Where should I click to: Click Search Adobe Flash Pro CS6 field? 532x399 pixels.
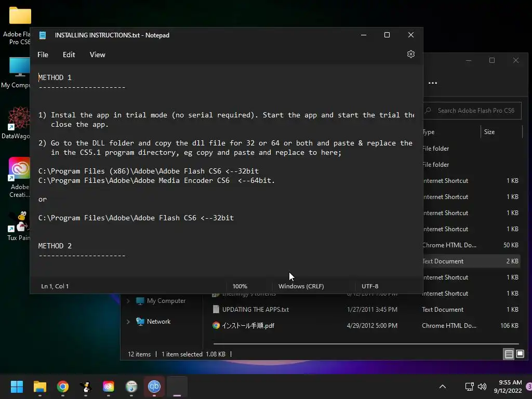[x=472, y=111]
